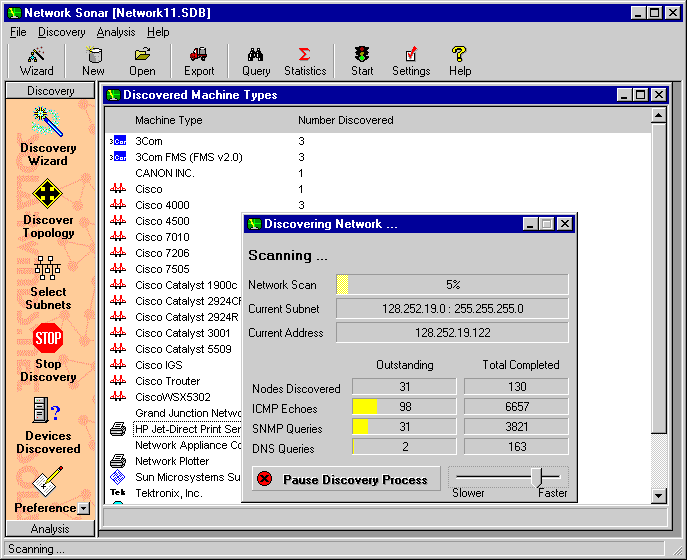Click the 3Com row icon
The height and width of the screenshot is (560, 687).
tap(118, 141)
